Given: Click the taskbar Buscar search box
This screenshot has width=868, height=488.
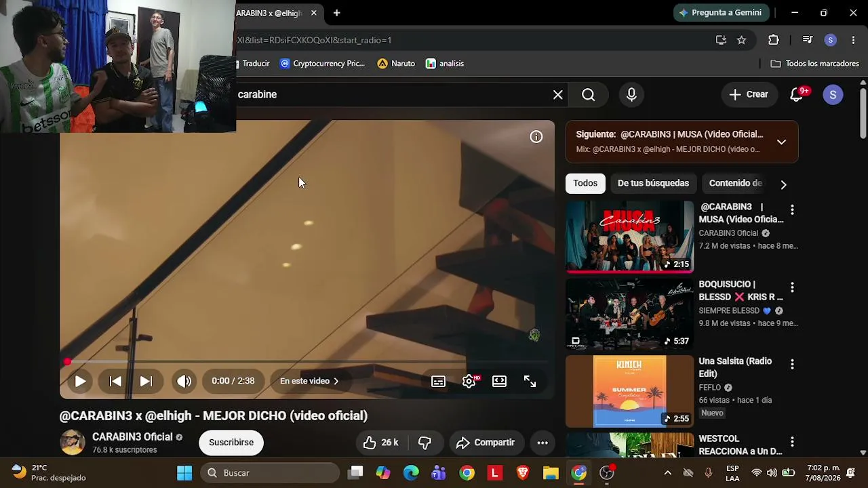Looking at the screenshot, I should [x=270, y=473].
